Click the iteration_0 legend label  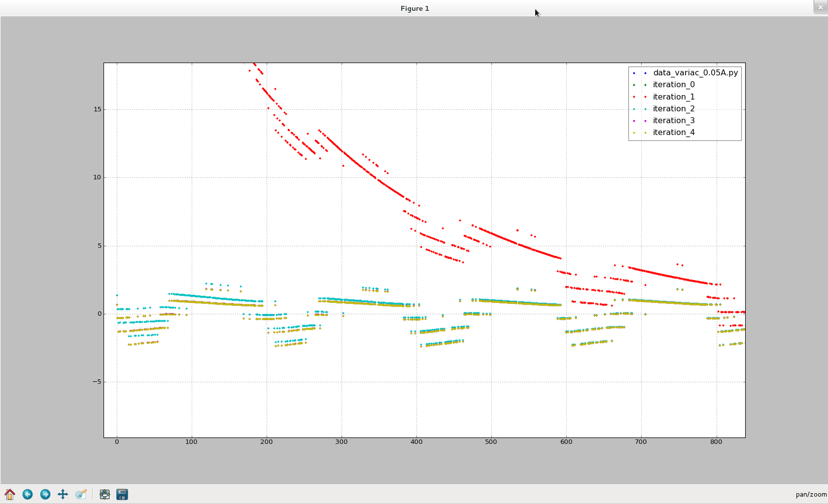pos(674,85)
